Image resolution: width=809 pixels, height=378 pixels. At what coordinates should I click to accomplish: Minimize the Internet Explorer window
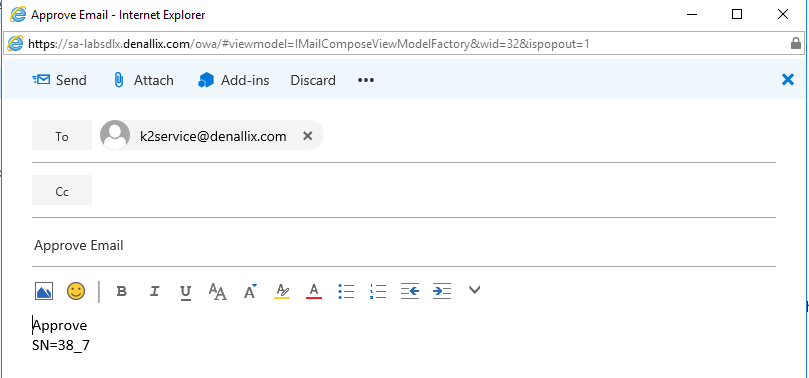tap(692, 14)
